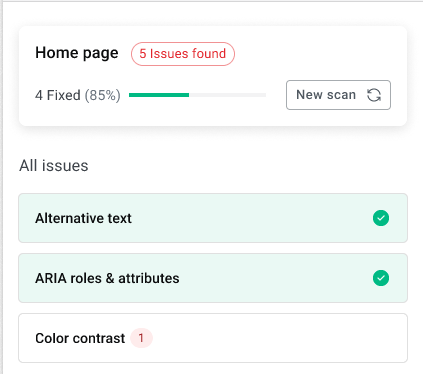The image size is (423, 374).
Task: Click the Color contrast label text
Action: [x=80, y=338]
